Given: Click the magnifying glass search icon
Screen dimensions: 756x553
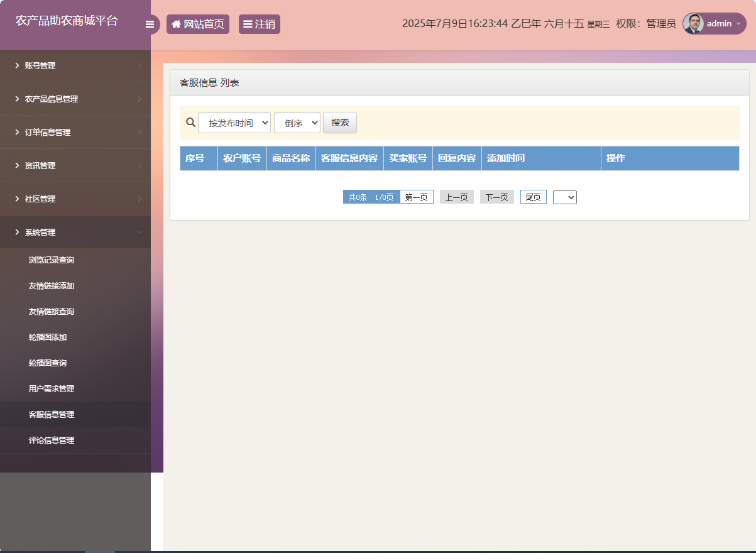Looking at the screenshot, I should 190,123.
